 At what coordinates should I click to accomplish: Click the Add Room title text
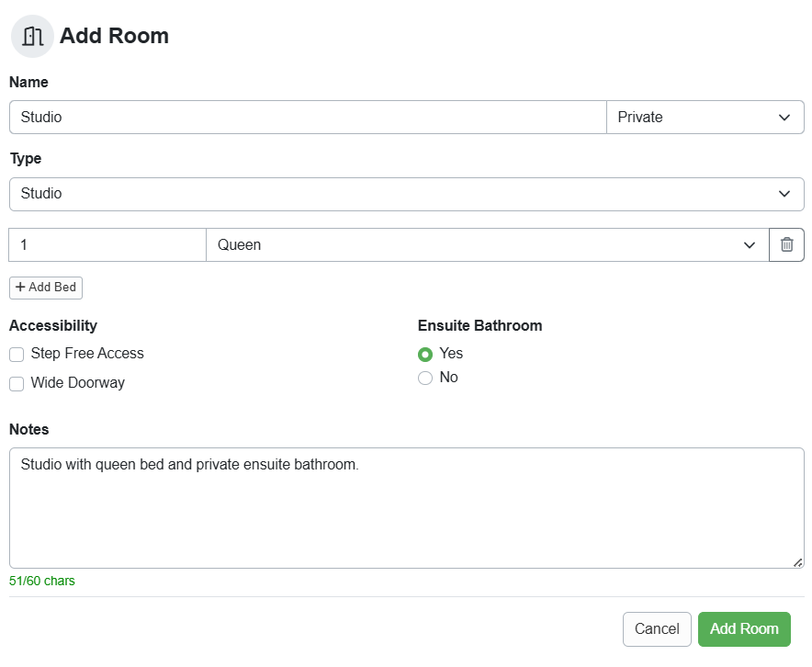pyautogui.click(x=115, y=36)
